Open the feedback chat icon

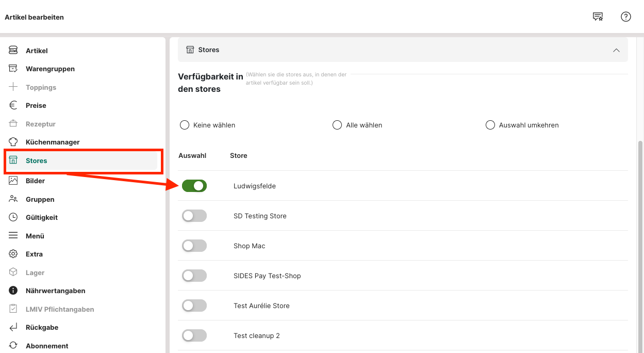pyautogui.click(x=598, y=17)
